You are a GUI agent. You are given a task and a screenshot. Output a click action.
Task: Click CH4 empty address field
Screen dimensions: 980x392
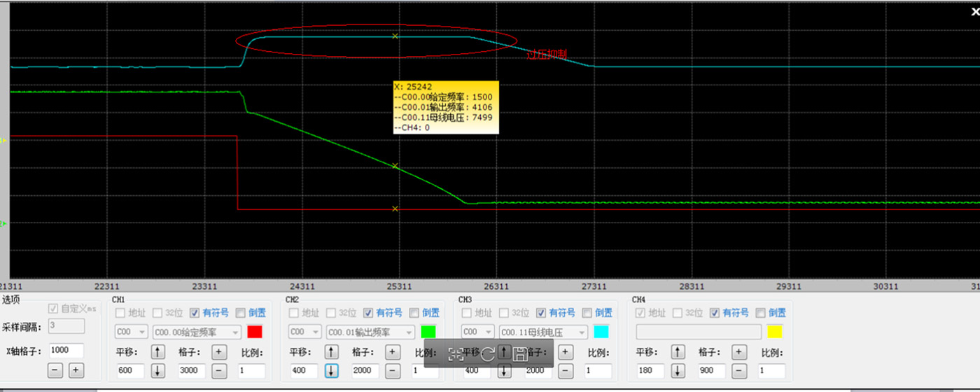(x=699, y=332)
